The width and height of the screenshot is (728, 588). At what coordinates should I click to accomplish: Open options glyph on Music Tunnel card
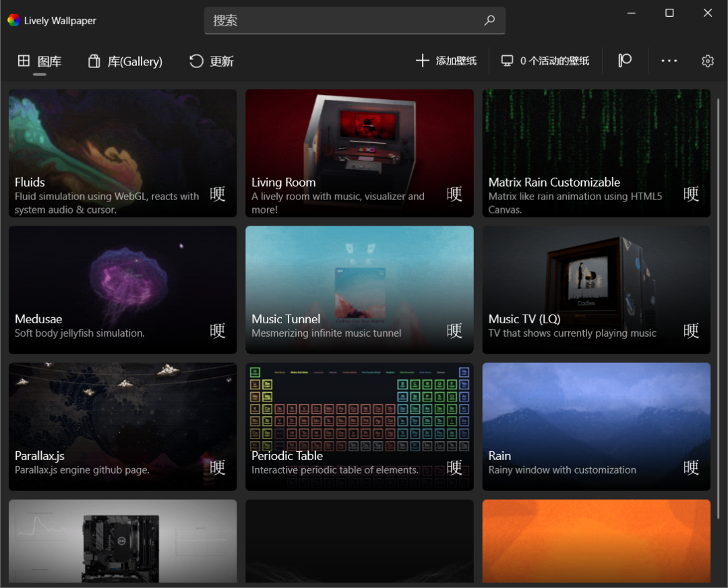point(454,331)
